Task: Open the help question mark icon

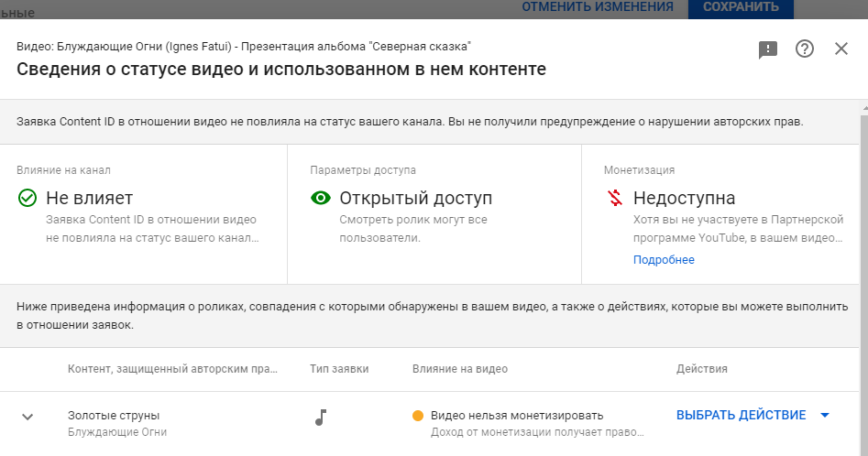Action: (805, 49)
